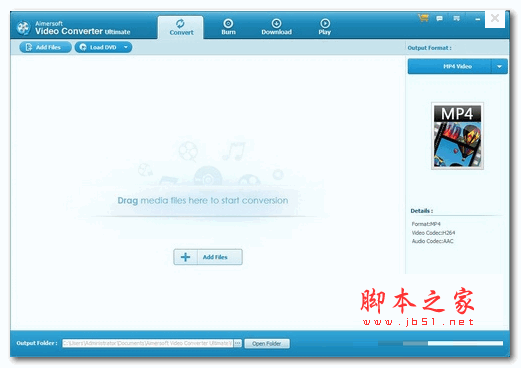
Task: Open the Play tab
Action: point(325,27)
